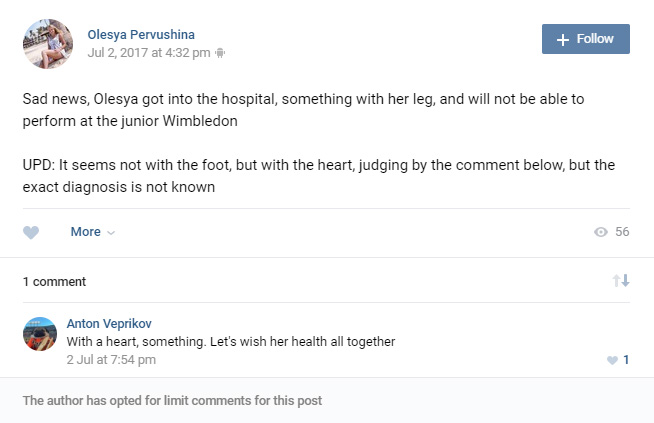Open Anton Veprikov's avatar
Image resolution: width=654 pixels, height=423 pixels.
pos(40,334)
